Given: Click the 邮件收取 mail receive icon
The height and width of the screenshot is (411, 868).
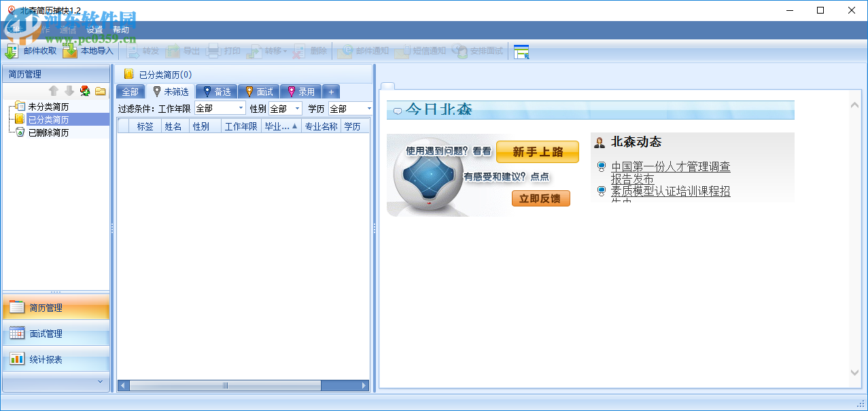Looking at the screenshot, I should (12, 51).
